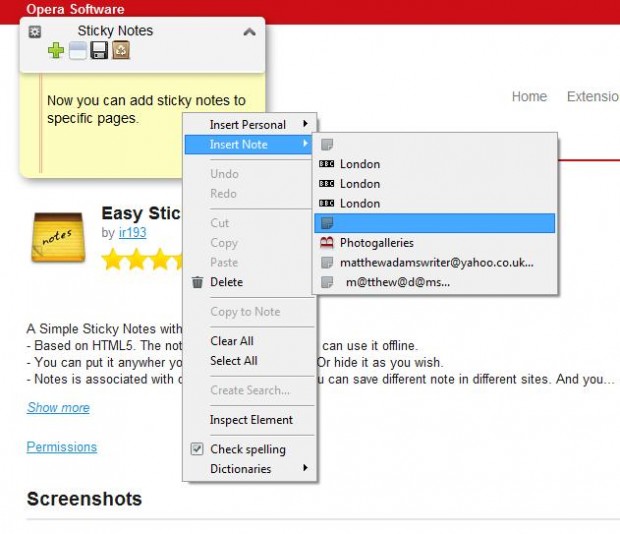Expand the Insert Personal submenu arrow
620x534 pixels.
tap(305, 124)
